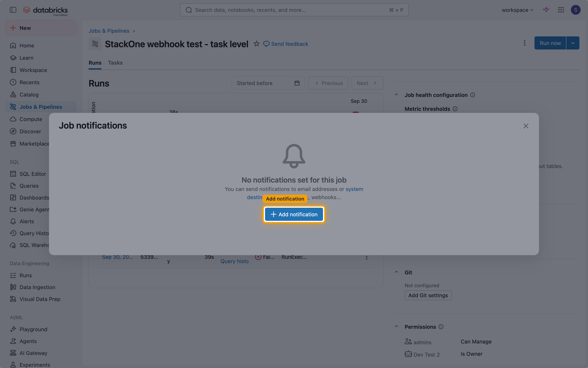Open the Queries sidebar icon

(13, 186)
